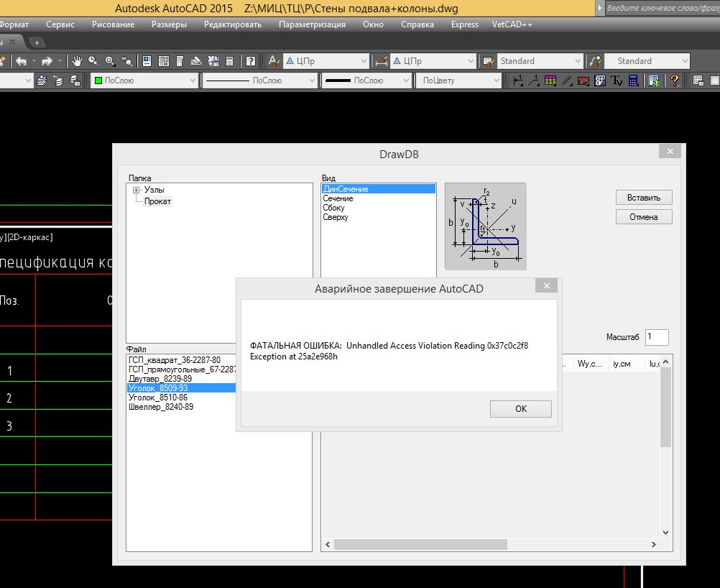
Task: Open the VetCAD++ menu
Action: pos(512,24)
